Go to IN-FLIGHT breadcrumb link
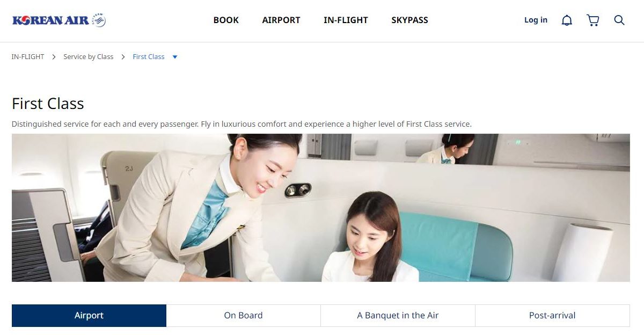This screenshot has width=644, height=335. click(28, 57)
